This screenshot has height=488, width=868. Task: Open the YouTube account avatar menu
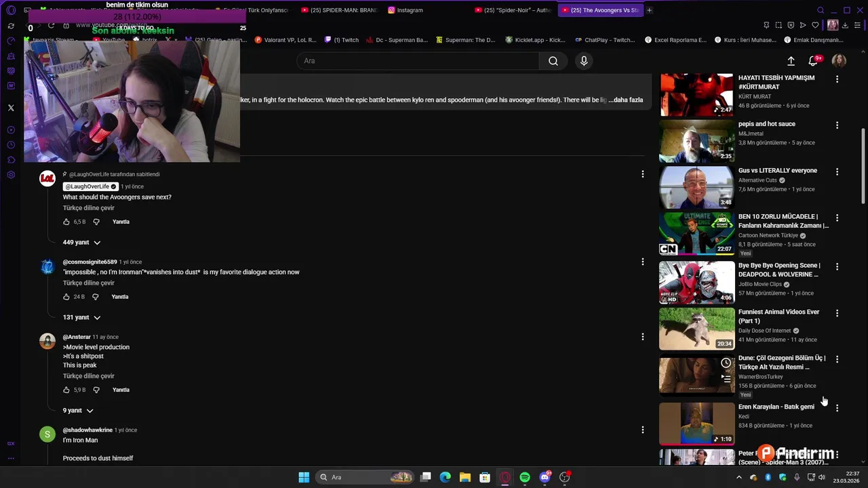point(839,61)
